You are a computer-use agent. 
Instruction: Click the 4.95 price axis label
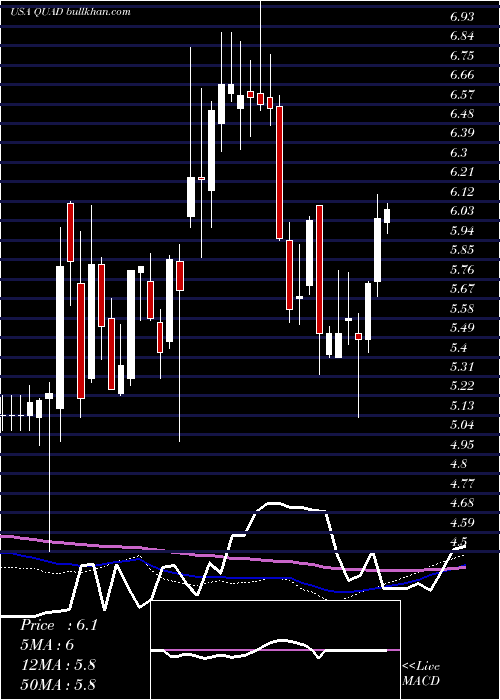coord(462,444)
